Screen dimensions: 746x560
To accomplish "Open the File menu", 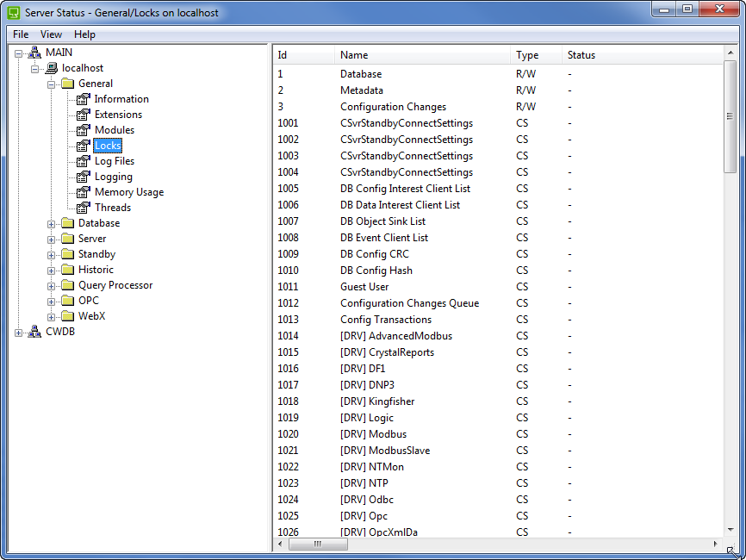I will [x=21, y=34].
